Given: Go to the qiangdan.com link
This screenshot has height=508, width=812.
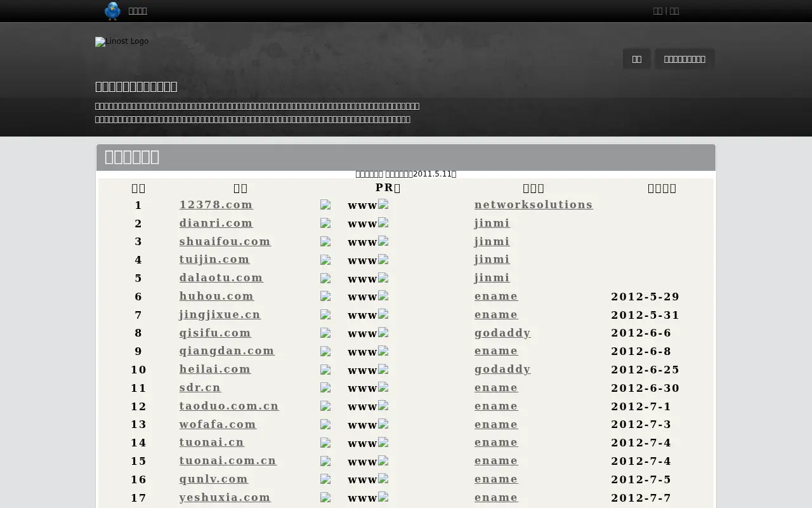Looking at the screenshot, I should pyautogui.click(x=227, y=351).
